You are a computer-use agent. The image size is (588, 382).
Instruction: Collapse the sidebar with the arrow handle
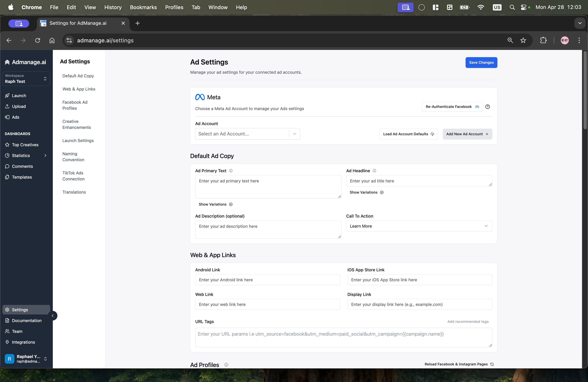click(x=53, y=316)
